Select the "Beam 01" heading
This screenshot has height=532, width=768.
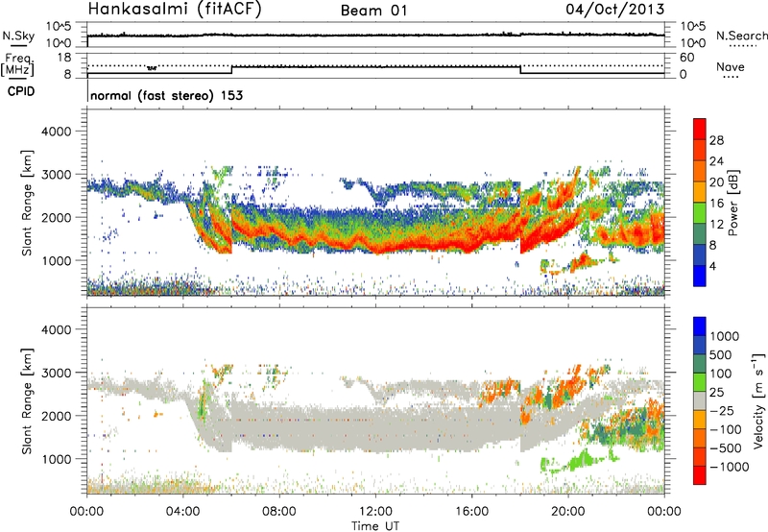point(373,11)
